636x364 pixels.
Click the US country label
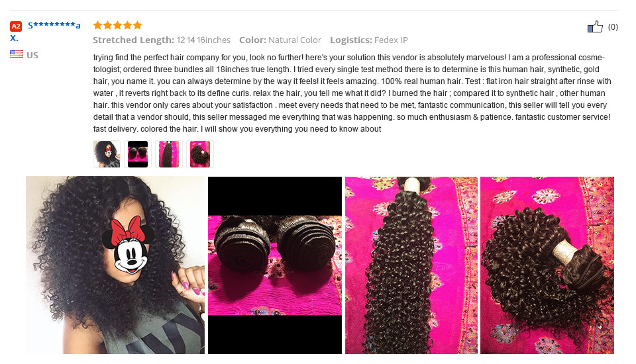[32, 55]
